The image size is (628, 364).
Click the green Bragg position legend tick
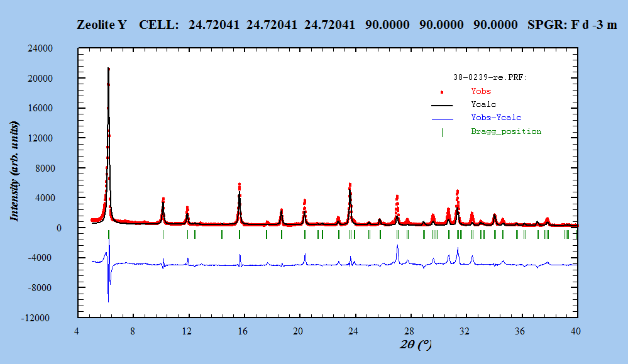(x=442, y=133)
